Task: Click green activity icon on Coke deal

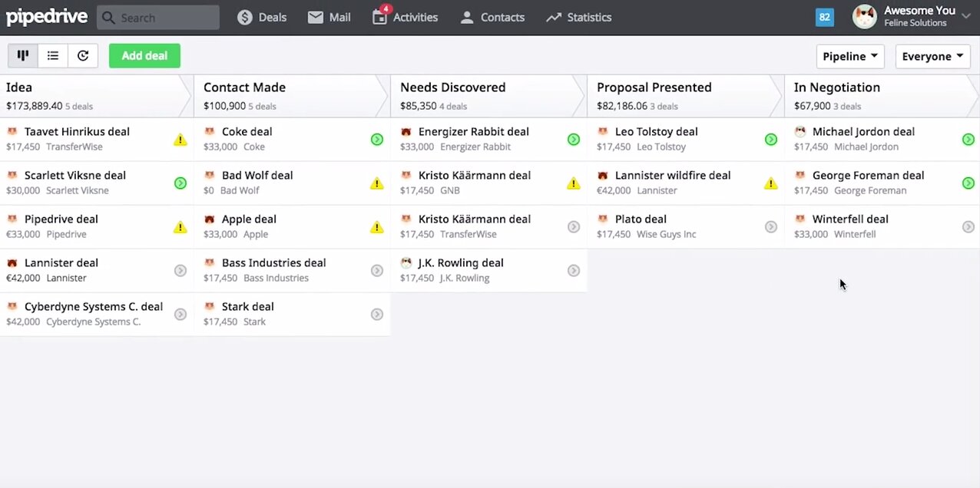Action: [x=377, y=140]
